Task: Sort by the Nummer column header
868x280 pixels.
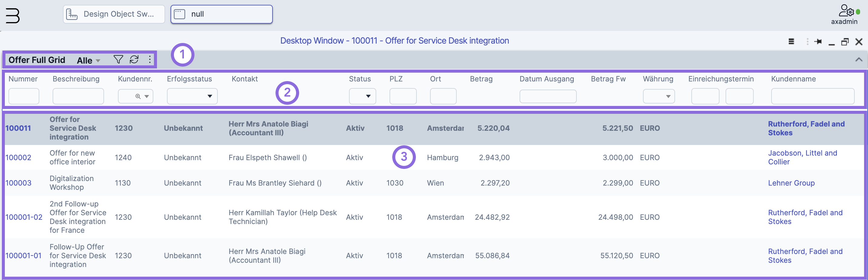Action: coord(23,79)
